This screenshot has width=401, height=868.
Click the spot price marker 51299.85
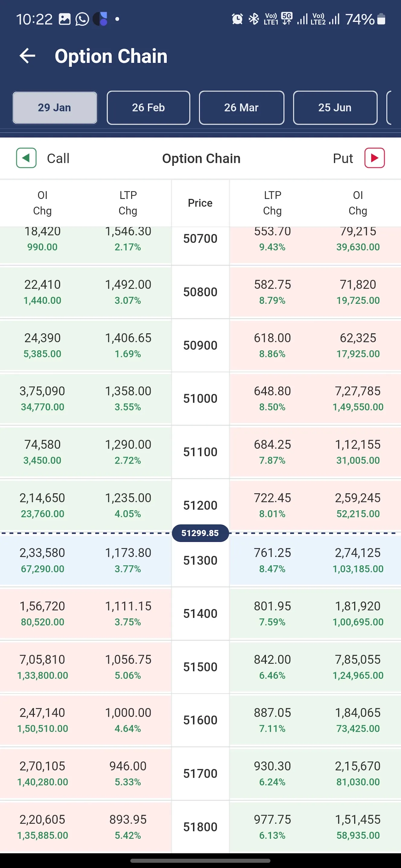[200, 533]
